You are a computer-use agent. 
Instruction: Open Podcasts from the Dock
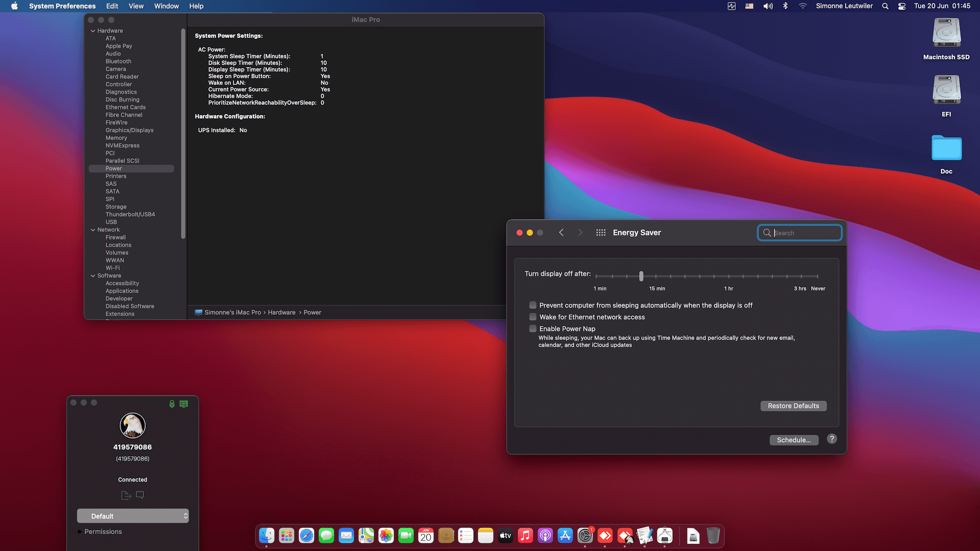click(x=545, y=536)
